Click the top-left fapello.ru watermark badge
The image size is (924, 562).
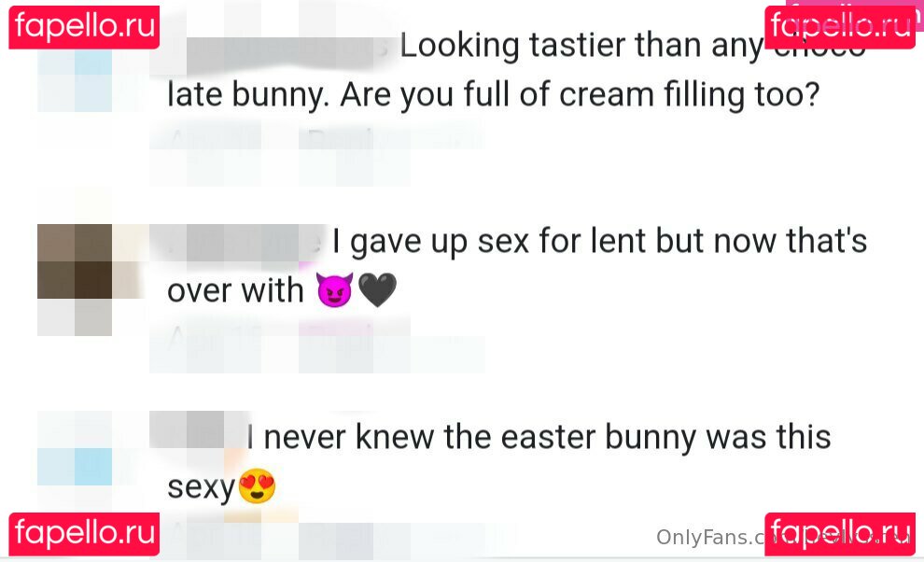[84, 26]
